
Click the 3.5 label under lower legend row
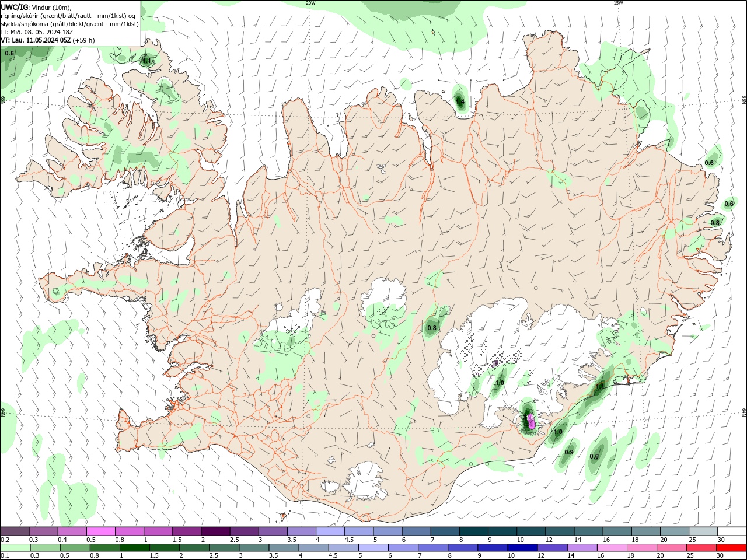[273, 556]
